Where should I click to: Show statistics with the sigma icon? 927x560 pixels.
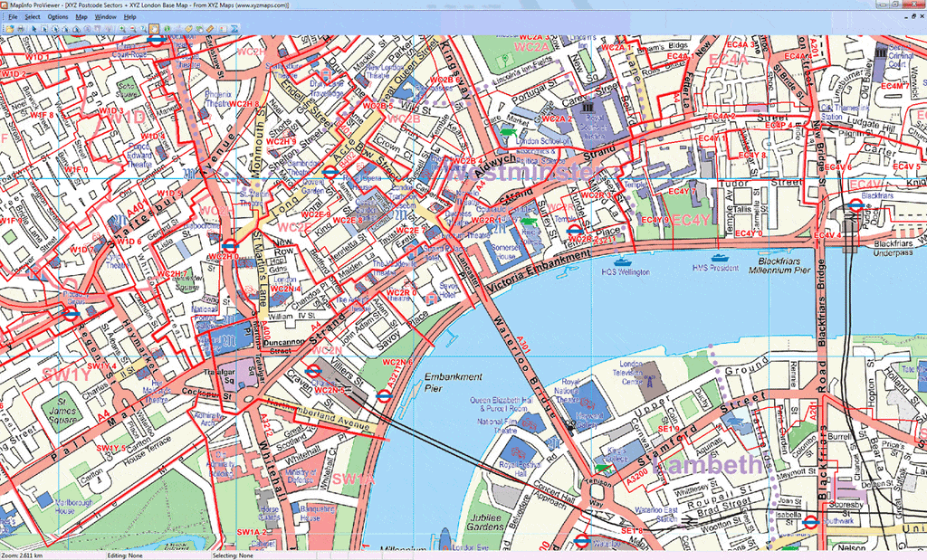pyautogui.click(x=234, y=27)
